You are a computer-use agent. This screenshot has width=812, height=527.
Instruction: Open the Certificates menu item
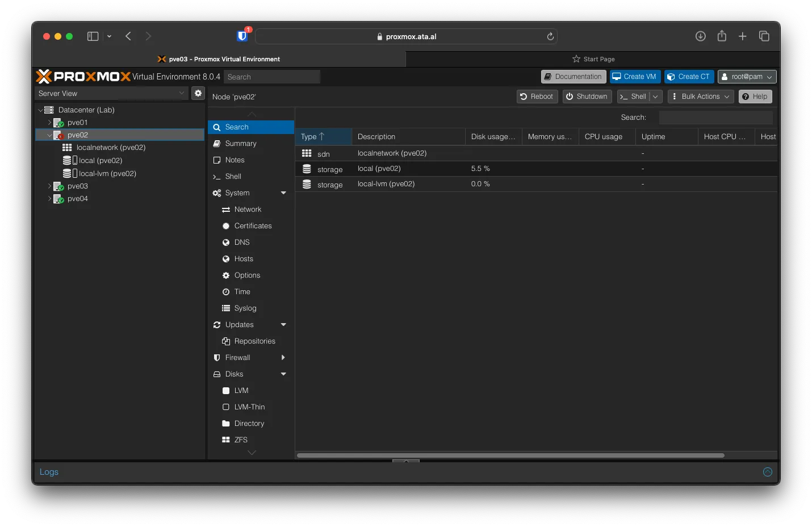(251, 226)
